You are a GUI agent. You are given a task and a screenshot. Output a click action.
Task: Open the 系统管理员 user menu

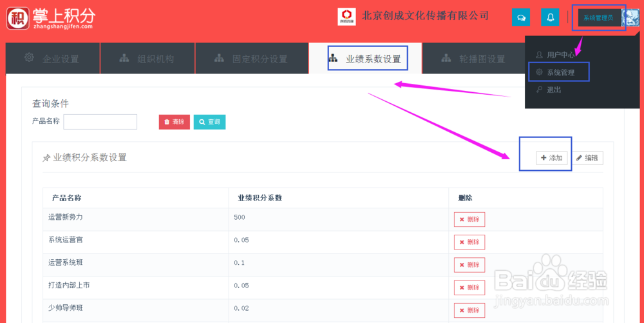pos(598,17)
